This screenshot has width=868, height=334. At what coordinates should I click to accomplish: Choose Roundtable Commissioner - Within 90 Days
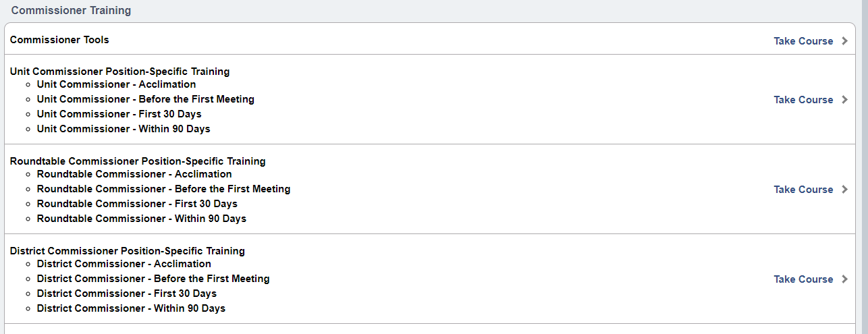pyautogui.click(x=142, y=219)
